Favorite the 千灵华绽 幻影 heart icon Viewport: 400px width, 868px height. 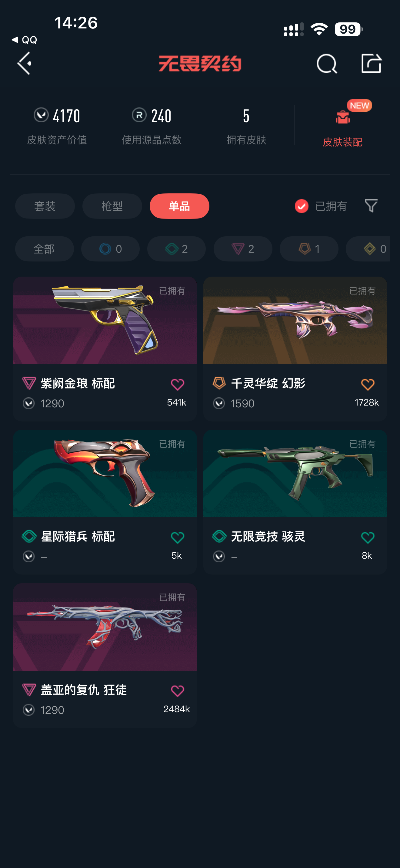click(368, 384)
